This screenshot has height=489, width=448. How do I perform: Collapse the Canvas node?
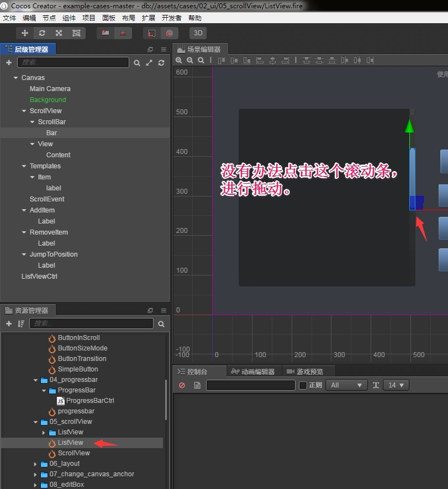tap(15, 78)
